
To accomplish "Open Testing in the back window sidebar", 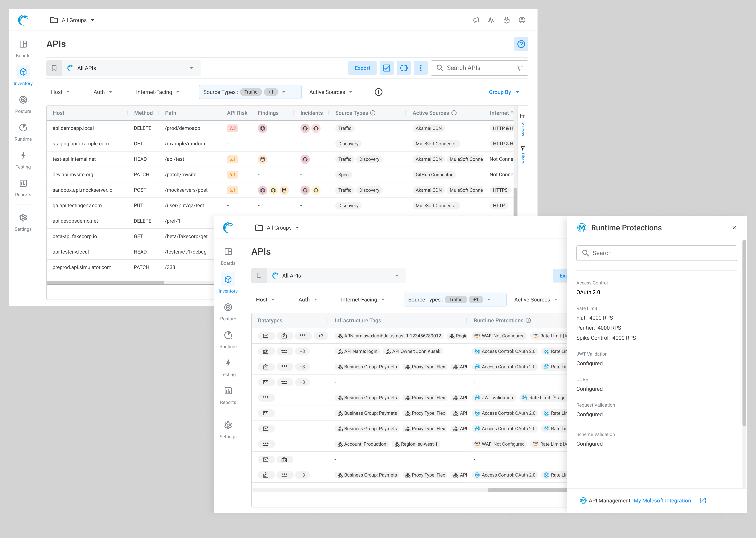I will pos(23,160).
